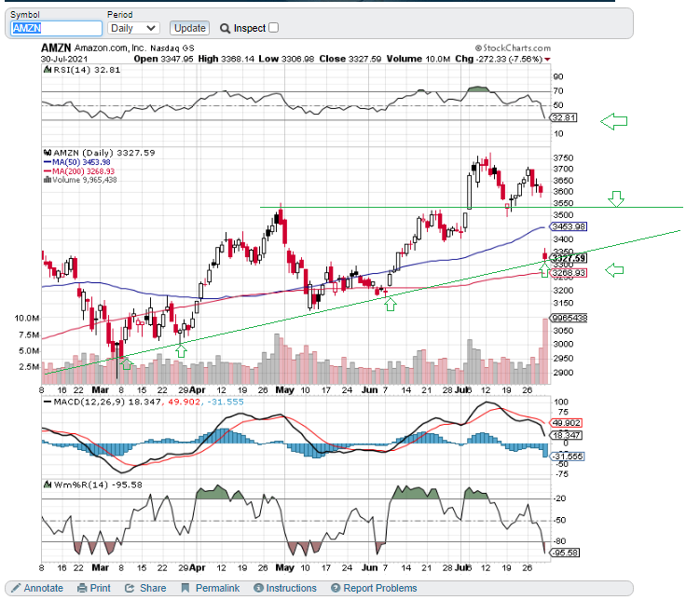The height and width of the screenshot is (600, 700).
Task: Click the RSI value tag 32.81
Action: pyautogui.click(x=563, y=117)
